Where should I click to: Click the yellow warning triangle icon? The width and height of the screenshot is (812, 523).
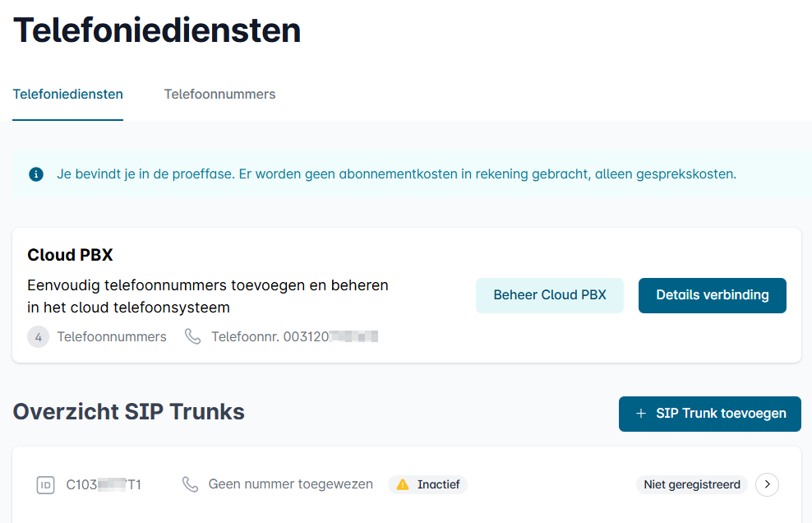[403, 484]
